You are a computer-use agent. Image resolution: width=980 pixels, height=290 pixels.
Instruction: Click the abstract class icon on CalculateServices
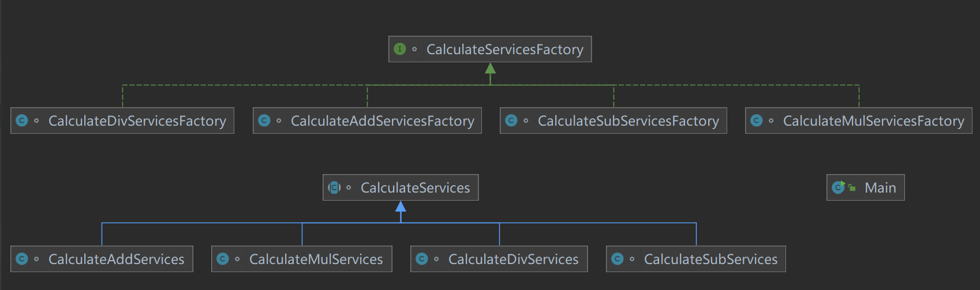(x=334, y=187)
